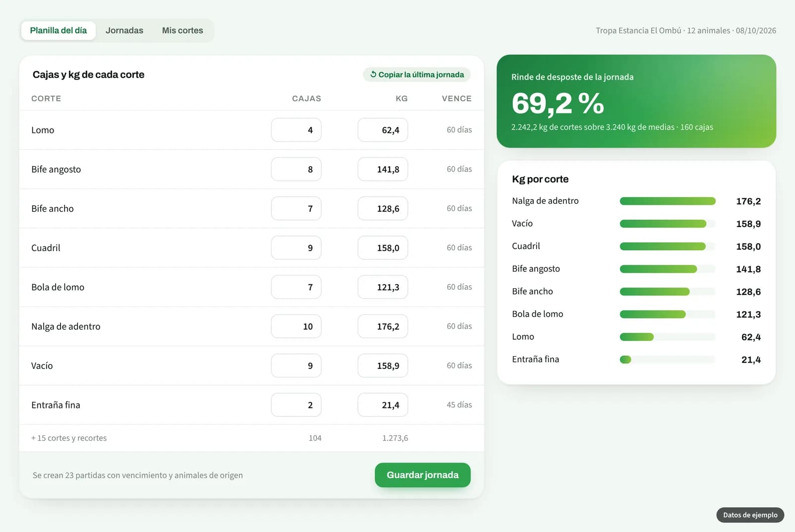The image size is (795, 532).
Task: Select the Nalga de adentro cajas input
Action: click(296, 326)
